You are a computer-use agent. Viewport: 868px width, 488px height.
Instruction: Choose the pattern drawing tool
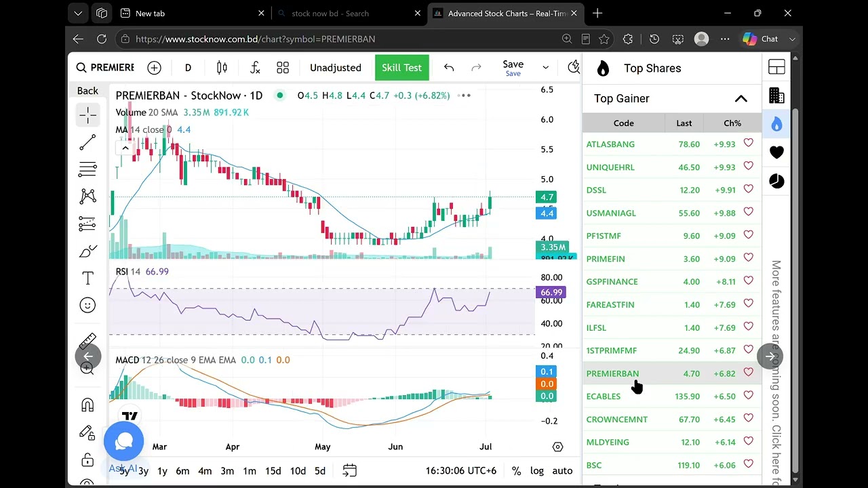87,197
